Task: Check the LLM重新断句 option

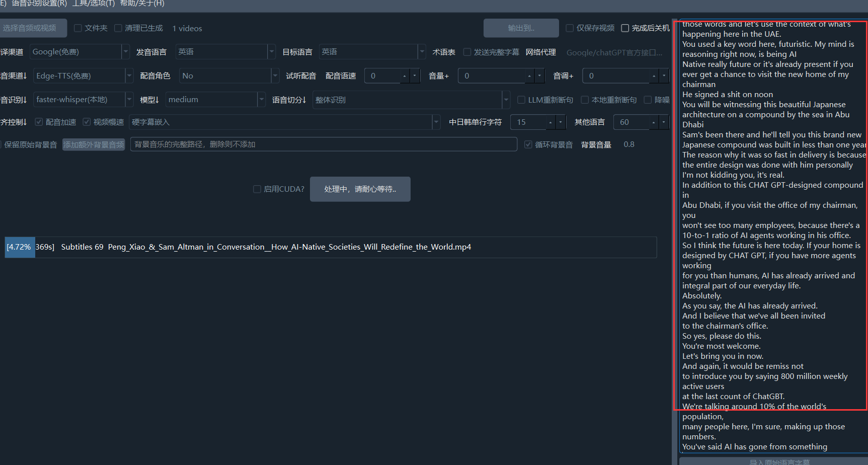Action: (521, 100)
